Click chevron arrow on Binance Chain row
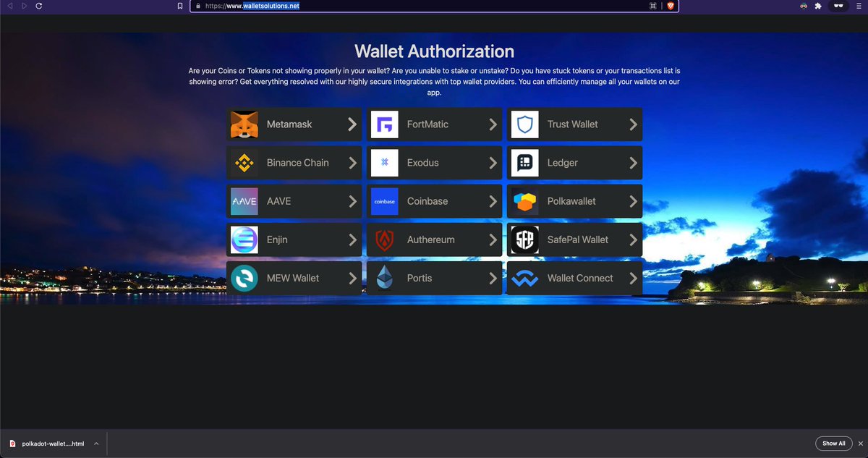868x458 pixels. 352,163
